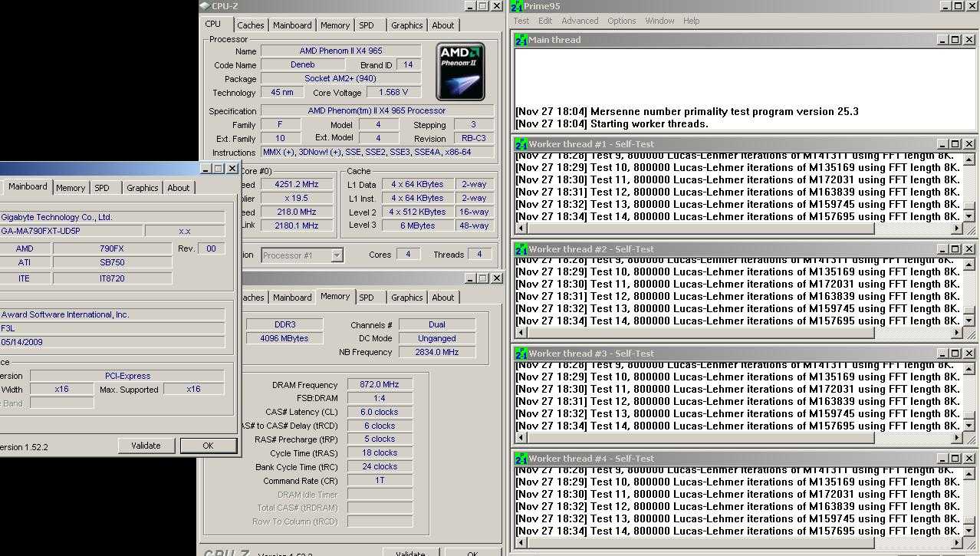Viewport: 980px width, 556px height.
Task: Select SPD tab in DRAM timings window
Action: click(x=367, y=298)
